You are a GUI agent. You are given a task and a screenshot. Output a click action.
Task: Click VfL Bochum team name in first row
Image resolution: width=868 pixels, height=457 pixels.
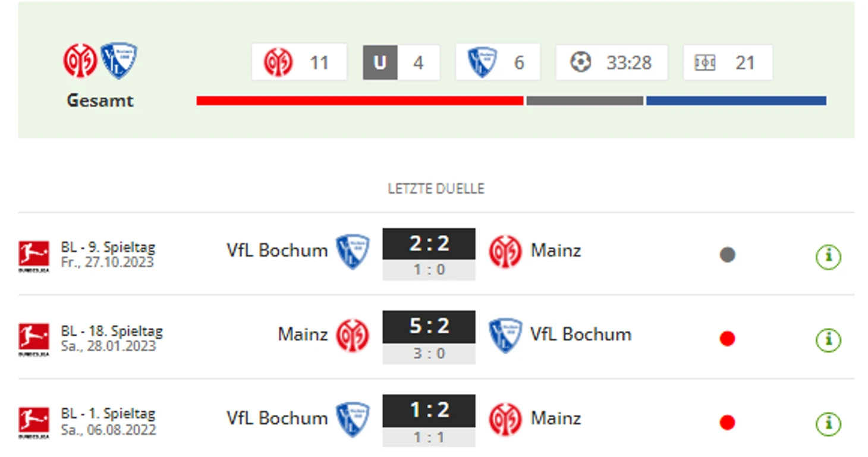277,250
